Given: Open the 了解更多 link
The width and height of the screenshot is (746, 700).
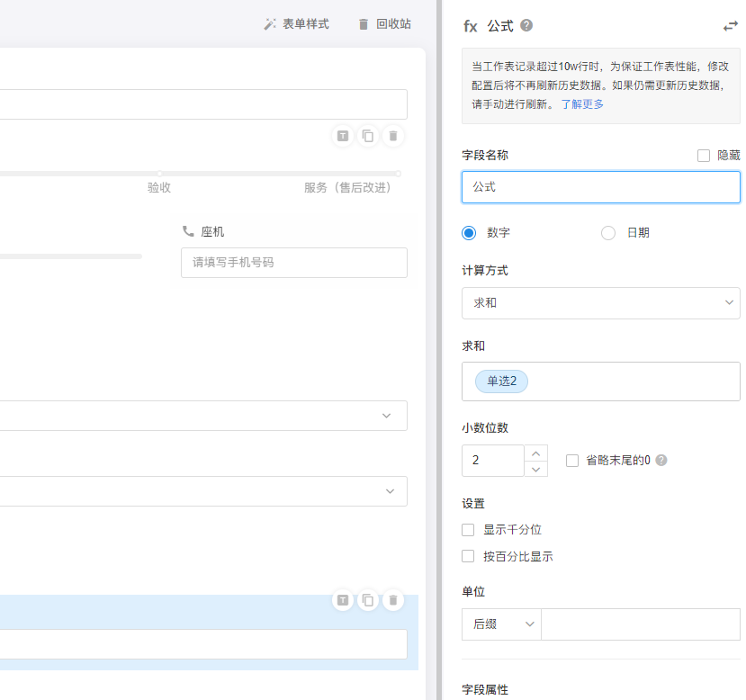Looking at the screenshot, I should (582, 104).
